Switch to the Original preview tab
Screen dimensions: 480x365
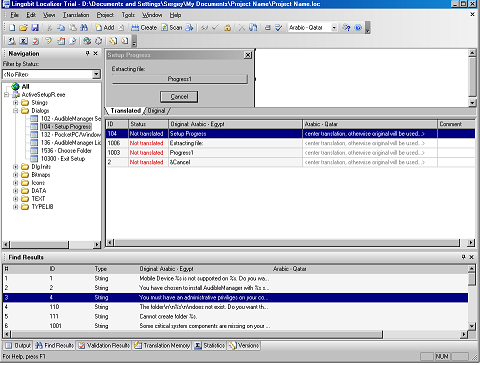156,111
